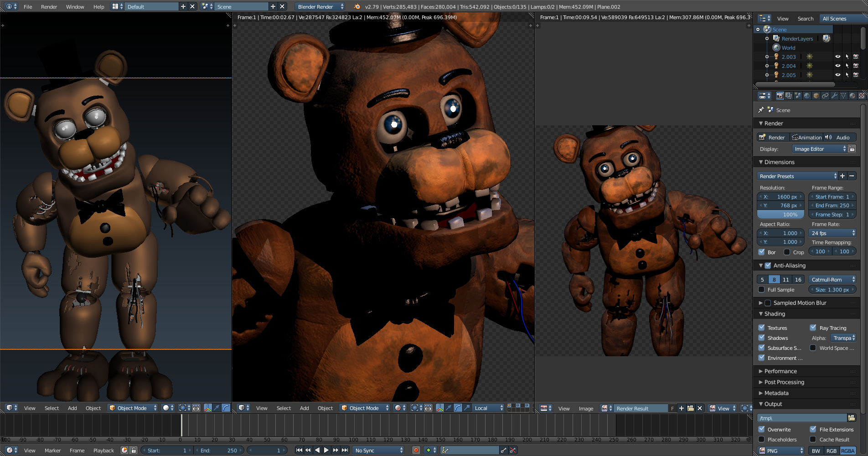Viewport: 868px width, 456px height.
Task: Open the Mesh Data triangle tab
Action: pos(843,96)
